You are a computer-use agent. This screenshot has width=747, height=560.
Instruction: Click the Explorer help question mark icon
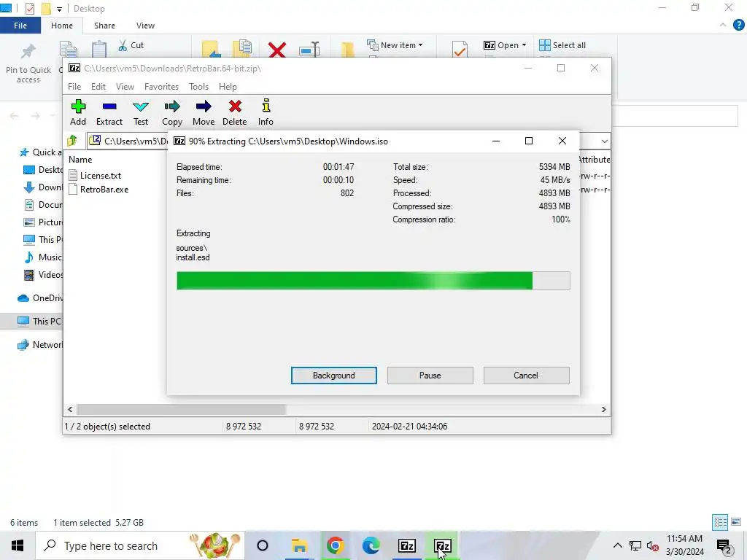(738, 26)
